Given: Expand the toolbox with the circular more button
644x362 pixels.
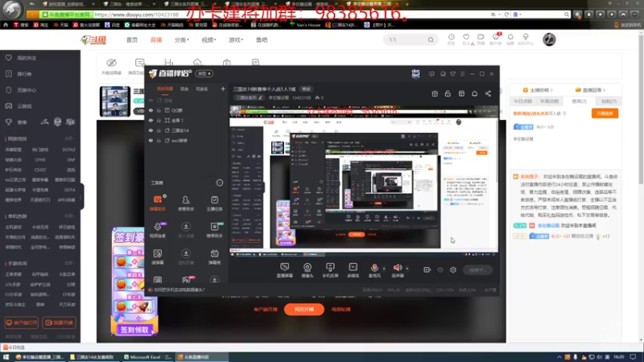Looking at the screenshot, I should click(220, 183).
